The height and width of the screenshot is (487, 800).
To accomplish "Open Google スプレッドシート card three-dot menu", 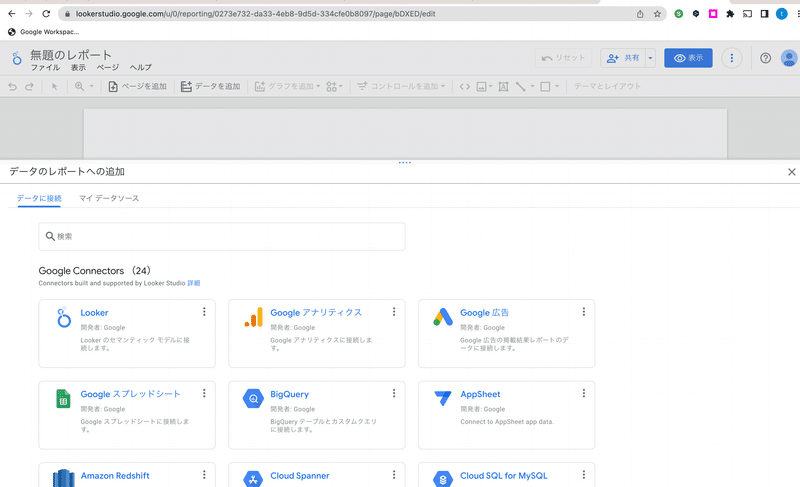I will coord(204,393).
